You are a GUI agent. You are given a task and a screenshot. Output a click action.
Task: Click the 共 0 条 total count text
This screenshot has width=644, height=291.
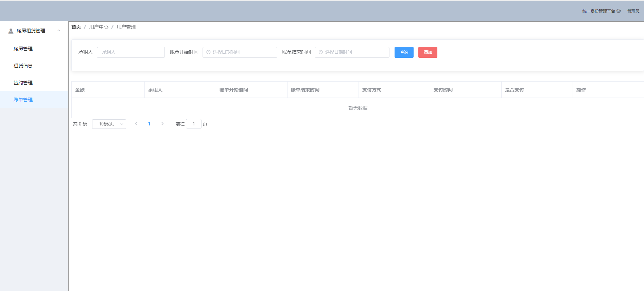[x=80, y=124]
